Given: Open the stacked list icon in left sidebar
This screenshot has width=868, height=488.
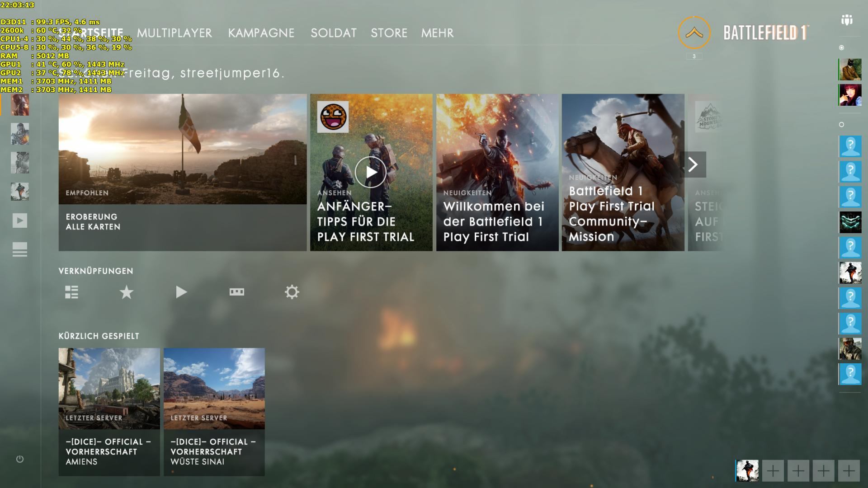Looking at the screenshot, I should [x=19, y=249].
